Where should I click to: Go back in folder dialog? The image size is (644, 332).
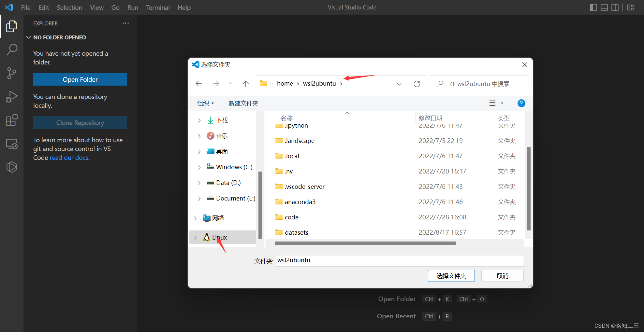click(x=198, y=84)
